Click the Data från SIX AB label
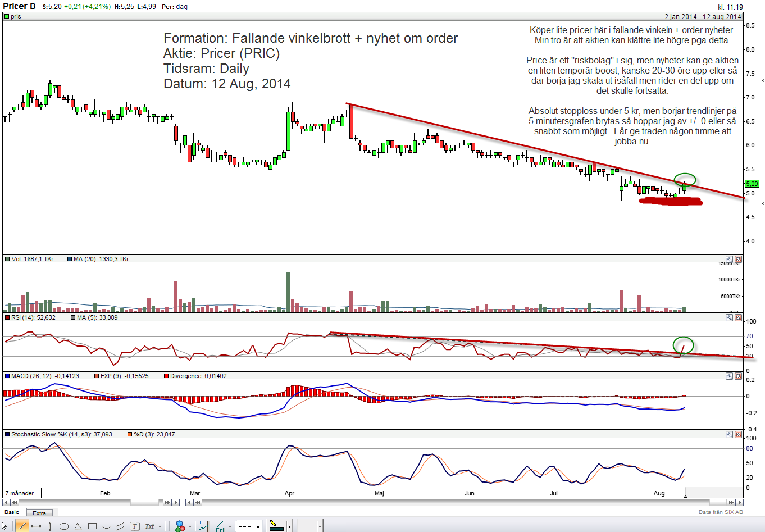 pyautogui.click(x=721, y=512)
